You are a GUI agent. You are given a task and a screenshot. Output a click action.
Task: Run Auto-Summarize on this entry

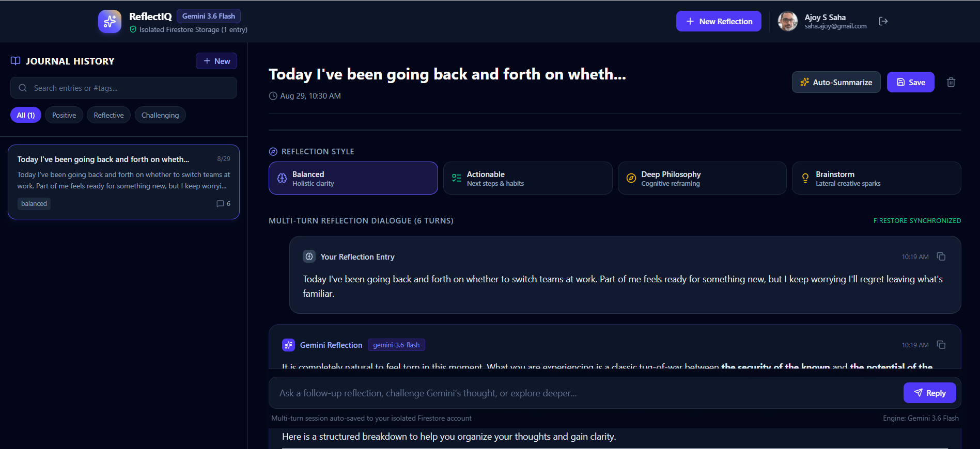tap(836, 82)
